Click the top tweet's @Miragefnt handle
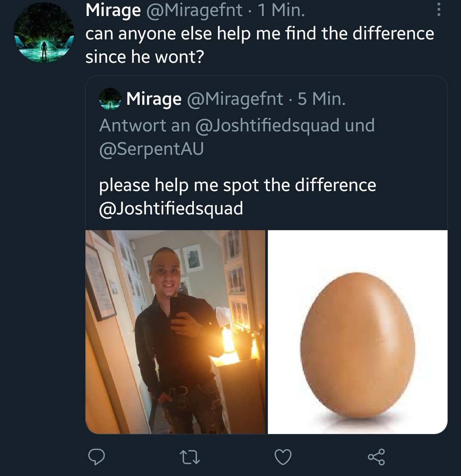461x476 pixels. [x=194, y=10]
